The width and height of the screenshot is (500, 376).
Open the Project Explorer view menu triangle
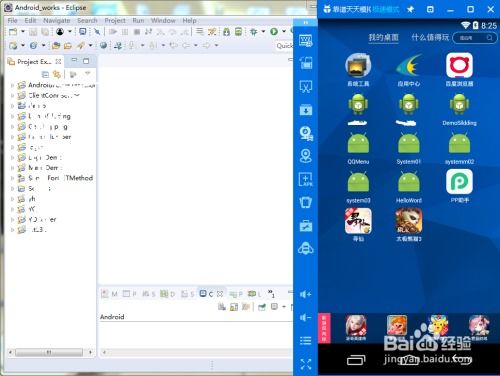click(88, 73)
